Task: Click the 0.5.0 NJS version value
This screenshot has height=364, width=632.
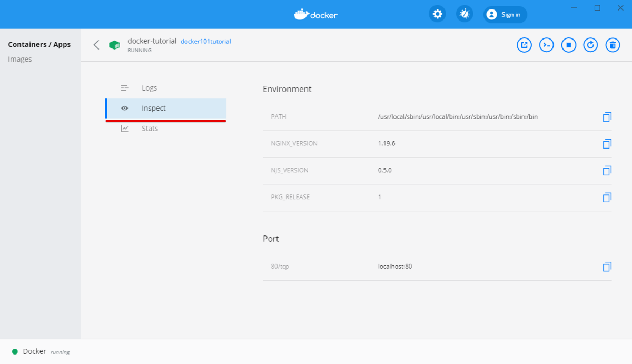Action: coord(385,170)
